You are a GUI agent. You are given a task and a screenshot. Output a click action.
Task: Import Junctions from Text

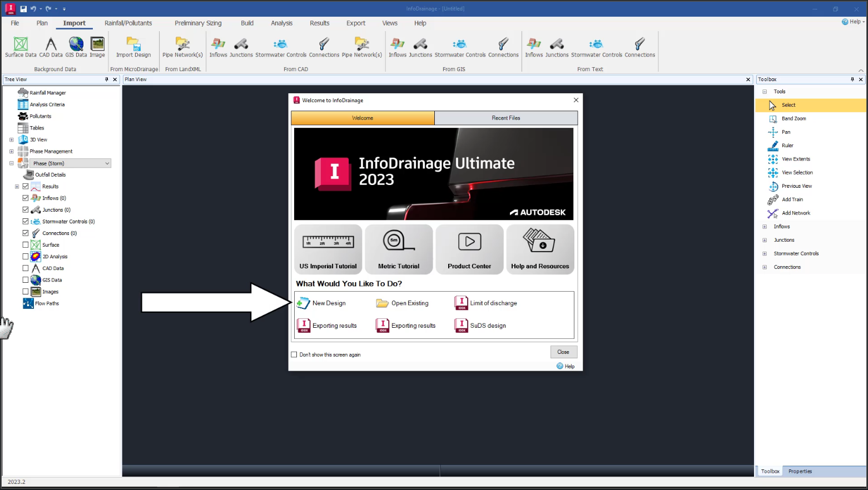(557, 47)
